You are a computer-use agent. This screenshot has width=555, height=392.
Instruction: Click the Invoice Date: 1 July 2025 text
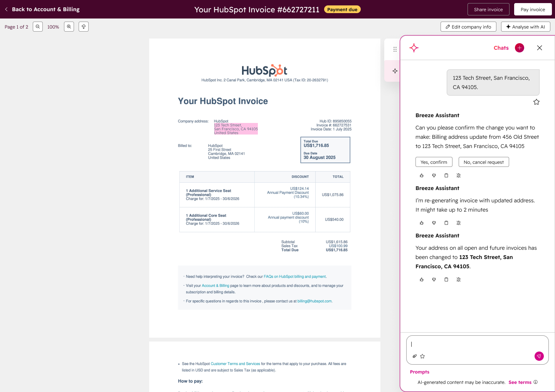click(331, 129)
